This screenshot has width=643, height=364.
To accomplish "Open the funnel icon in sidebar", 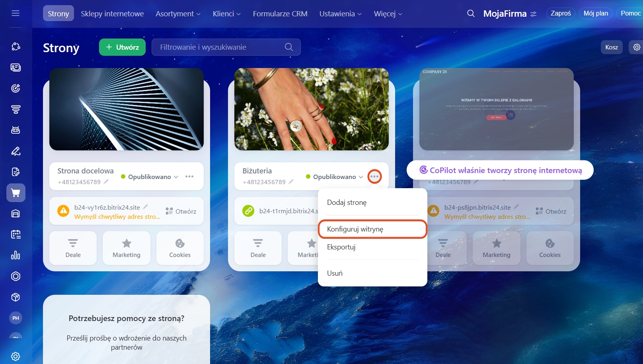I will point(16,109).
